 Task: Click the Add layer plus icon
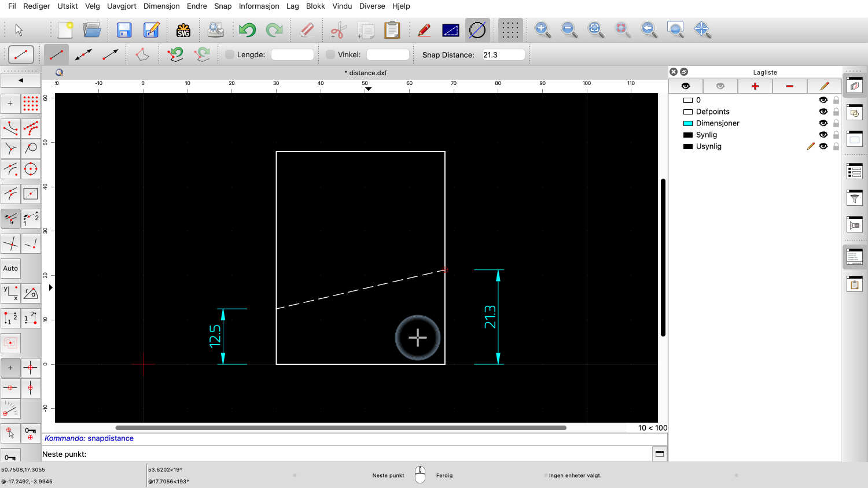pos(755,86)
